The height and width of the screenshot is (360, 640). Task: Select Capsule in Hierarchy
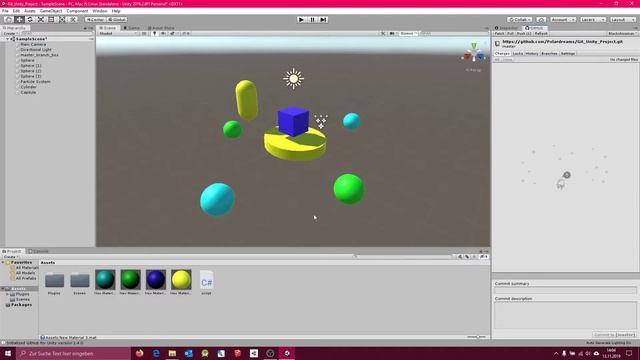pos(29,92)
